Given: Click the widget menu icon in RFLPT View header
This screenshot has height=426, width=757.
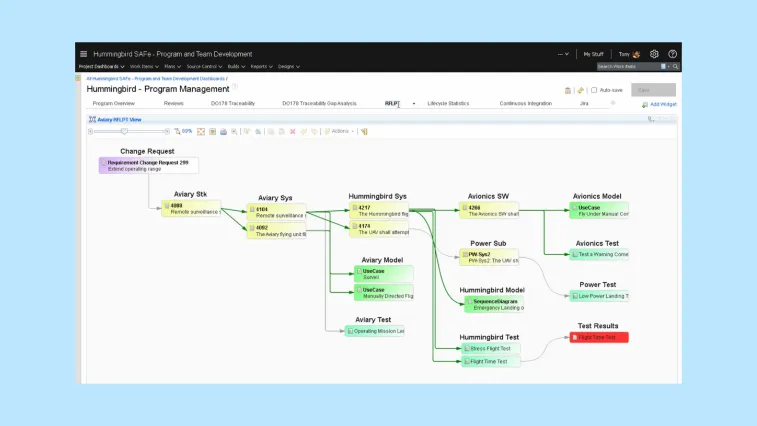Looking at the screenshot, I should tap(651, 119).
